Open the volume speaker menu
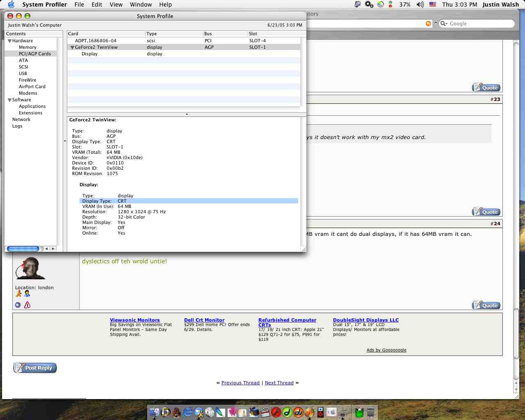The image size is (525, 420). pyautogui.click(x=420, y=5)
